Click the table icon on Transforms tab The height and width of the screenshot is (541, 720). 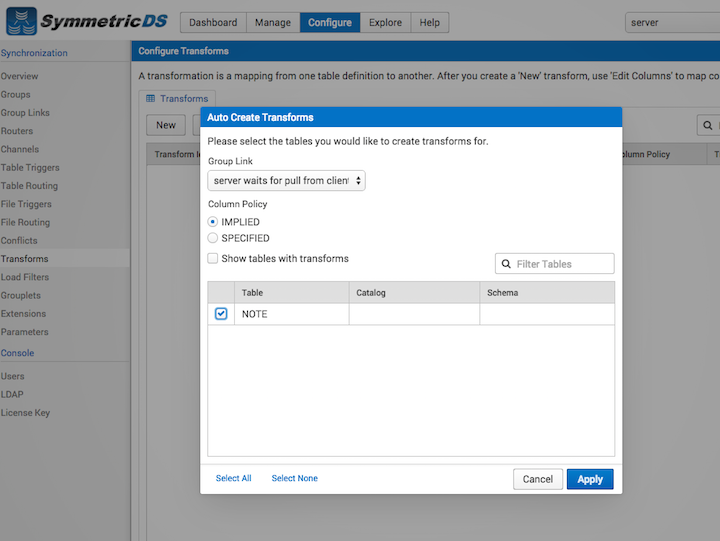pyautogui.click(x=151, y=98)
